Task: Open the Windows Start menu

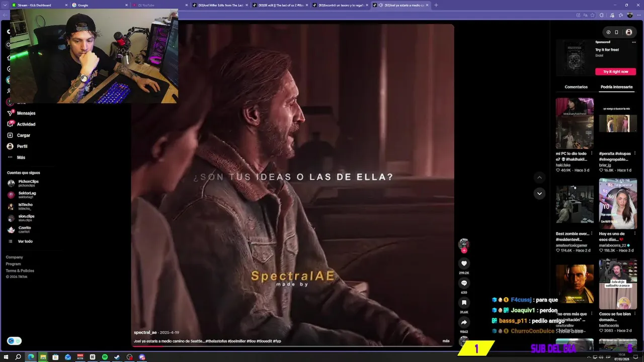Action: click(x=6, y=357)
